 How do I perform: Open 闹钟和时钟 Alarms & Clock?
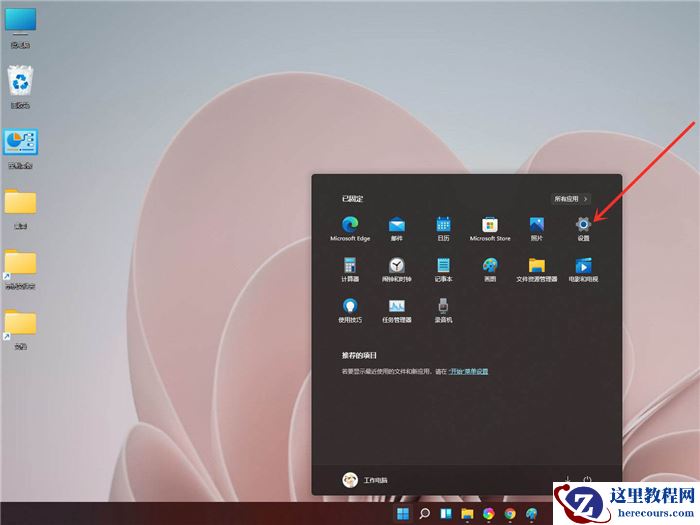pos(396,269)
